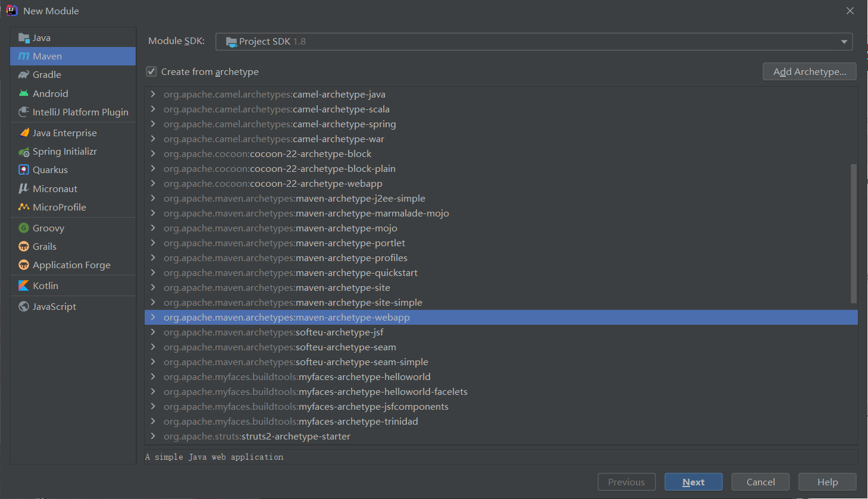Image resolution: width=868 pixels, height=499 pixels.
Task: Expand maven-archetype-quickstart chevron
Action: (x=153, y=272)
